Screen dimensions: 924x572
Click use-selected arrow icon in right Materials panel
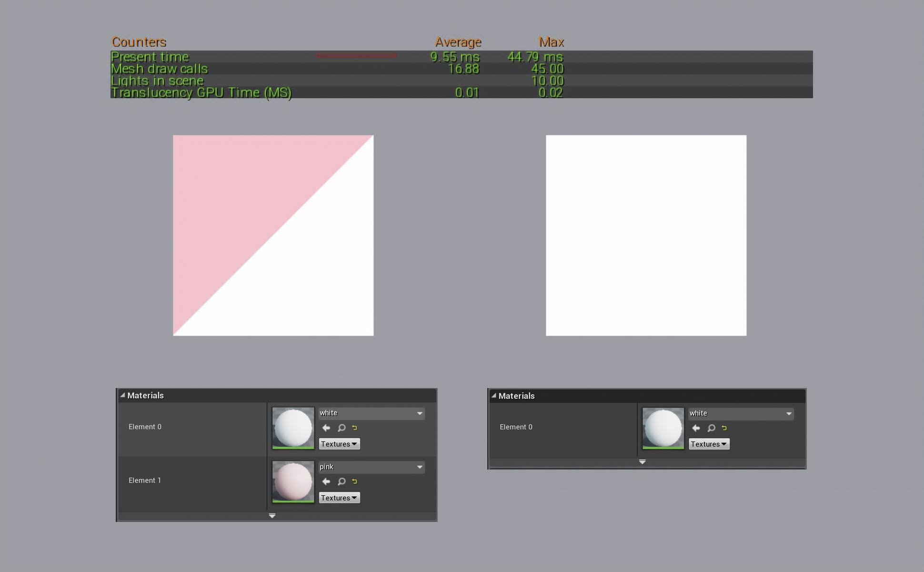[x=696, y=429]
